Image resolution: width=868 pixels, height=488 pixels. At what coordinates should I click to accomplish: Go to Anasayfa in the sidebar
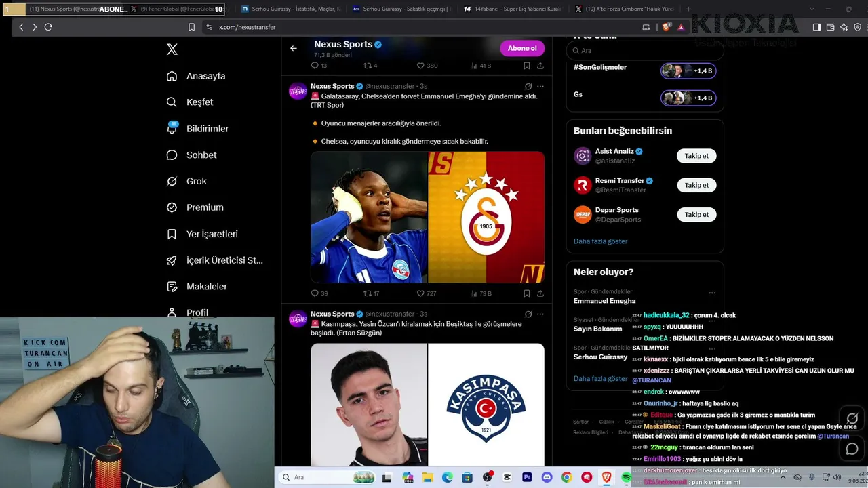196,76
